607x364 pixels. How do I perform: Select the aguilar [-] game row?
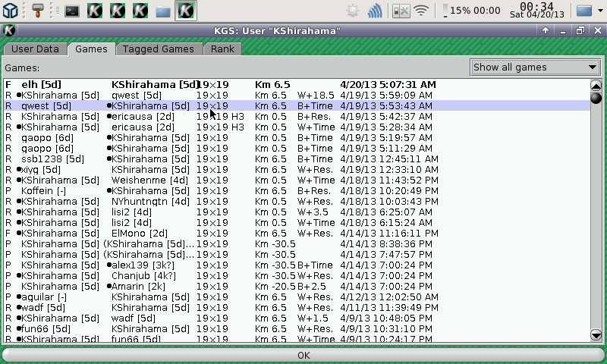point(297,297)
